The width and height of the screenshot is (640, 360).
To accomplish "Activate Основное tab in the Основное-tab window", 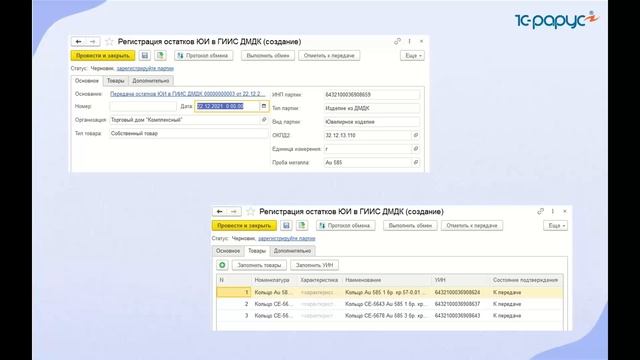I will (x=87, y=81).
